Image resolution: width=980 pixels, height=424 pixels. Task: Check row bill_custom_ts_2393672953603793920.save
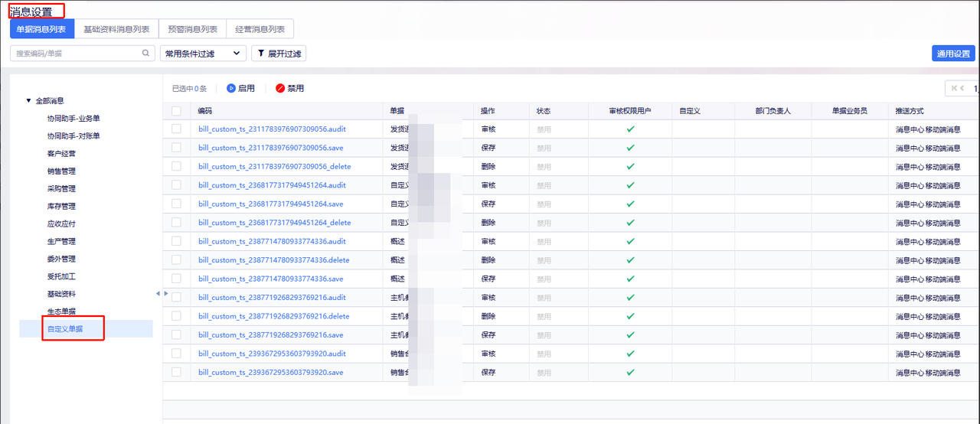point(176,372)
